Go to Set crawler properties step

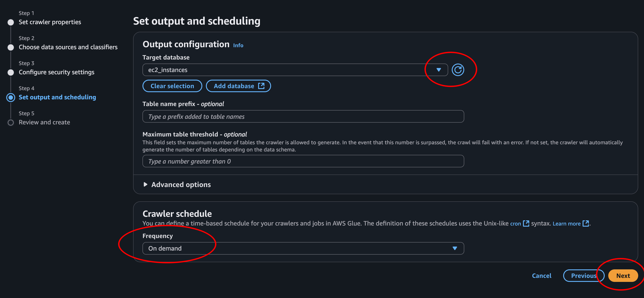click(50, 22)
